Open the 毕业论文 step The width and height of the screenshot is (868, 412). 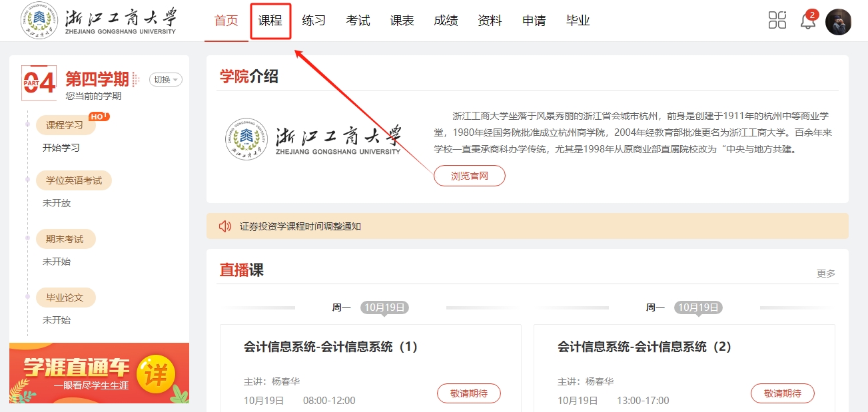[x=65, y=298]
